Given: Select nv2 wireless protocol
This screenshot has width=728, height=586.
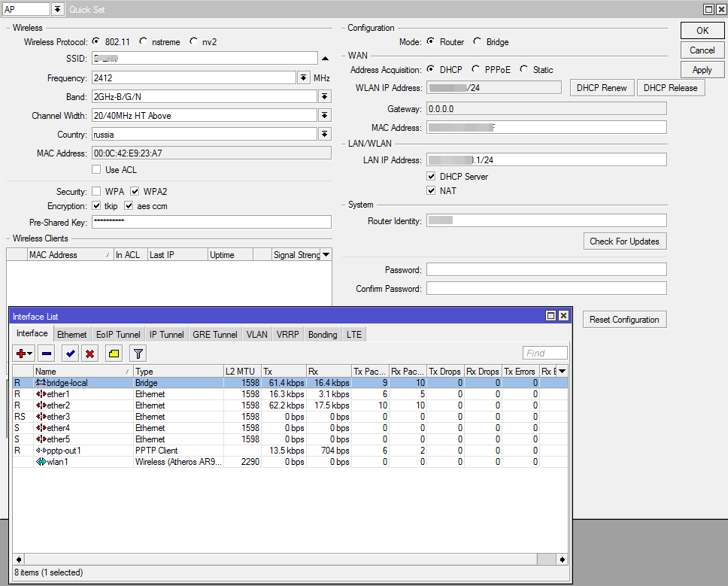Looking at the screenshot, I should (193, 41).
